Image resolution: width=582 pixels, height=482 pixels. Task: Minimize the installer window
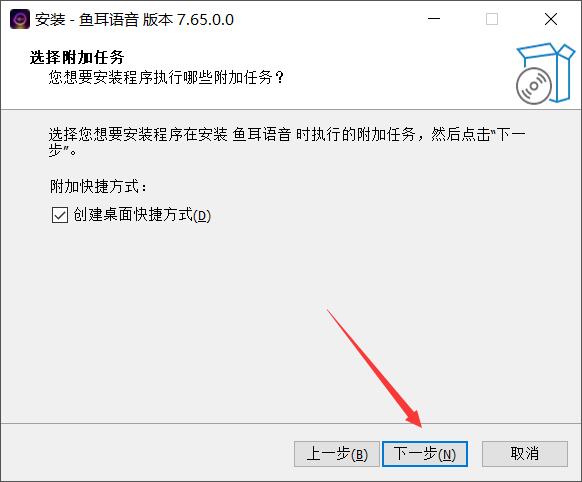coord(434,19)
